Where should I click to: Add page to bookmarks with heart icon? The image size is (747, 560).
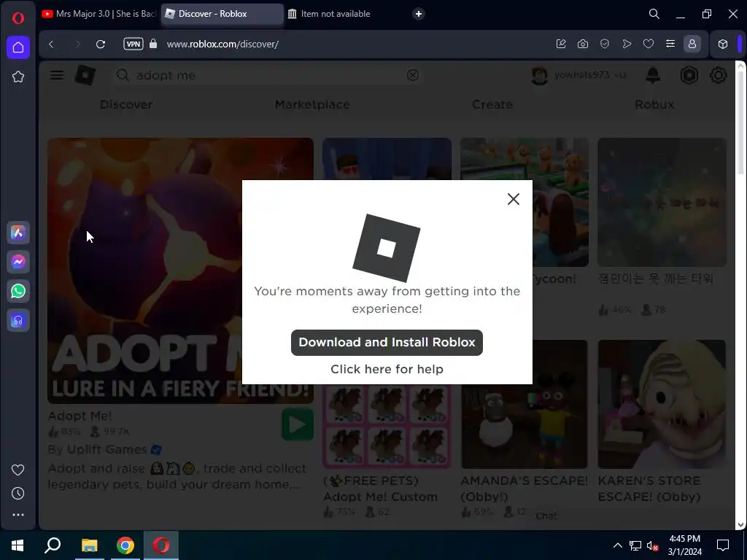pyautogui.click(x=649, y=44)
